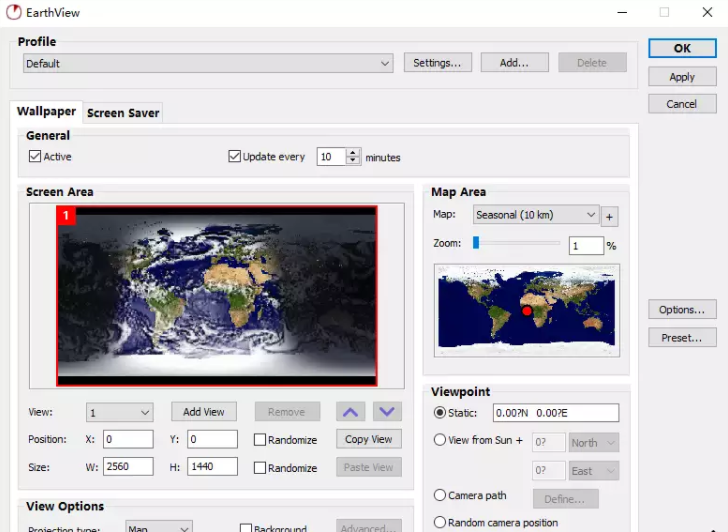Screen dimensions: 728x532
Task: Uncheck the Active checkbox
Action: pyautogui.click(x=35, y=157)
